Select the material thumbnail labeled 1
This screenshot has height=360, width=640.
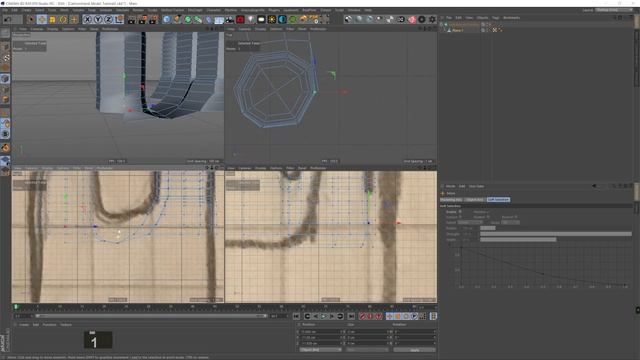(x=98, y=340)
